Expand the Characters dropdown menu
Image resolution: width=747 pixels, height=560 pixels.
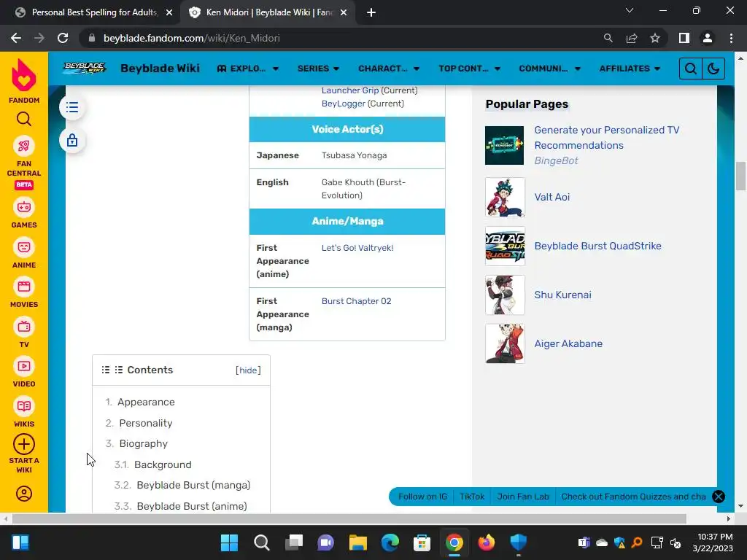click(389, 69)
